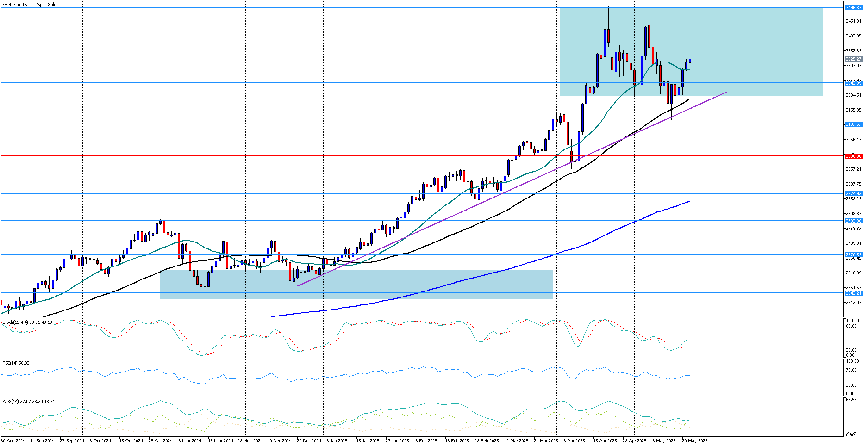Viewport: 868px width, 446px height.
Task: Click the 70.00 level on RSI scale
Action: (x=851, y=370)
